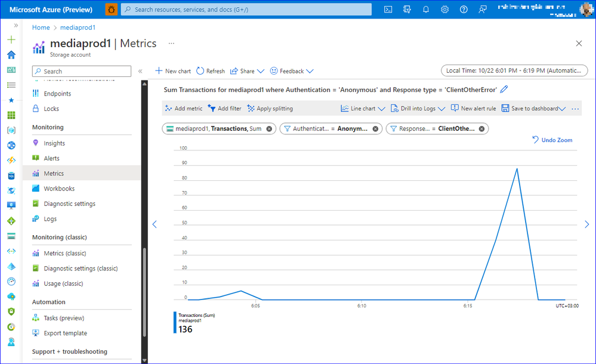Click the top bar feedback person icon
This screenshot has height=364, width=596.
(x=483, y=10)
